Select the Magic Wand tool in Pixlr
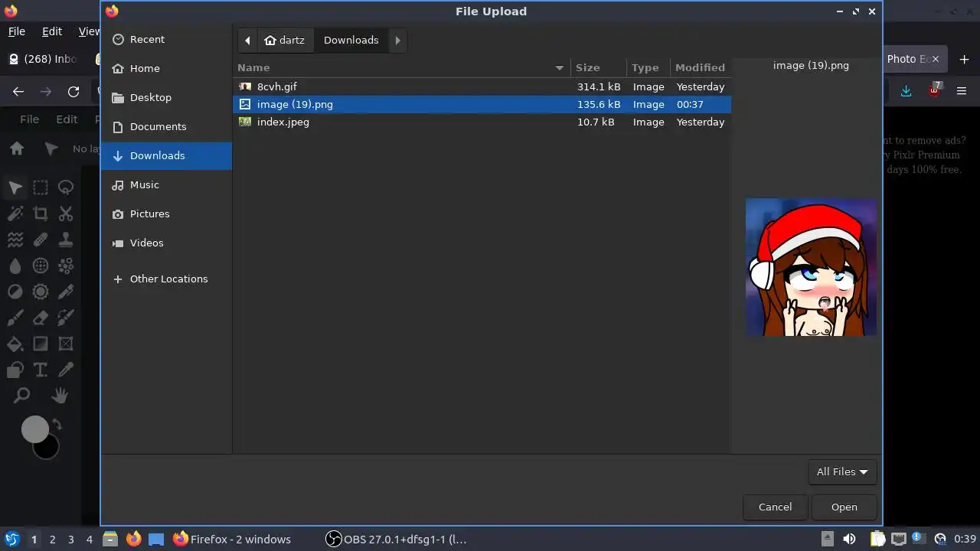This screenshot has width=980, height=551. click(15, 214)
